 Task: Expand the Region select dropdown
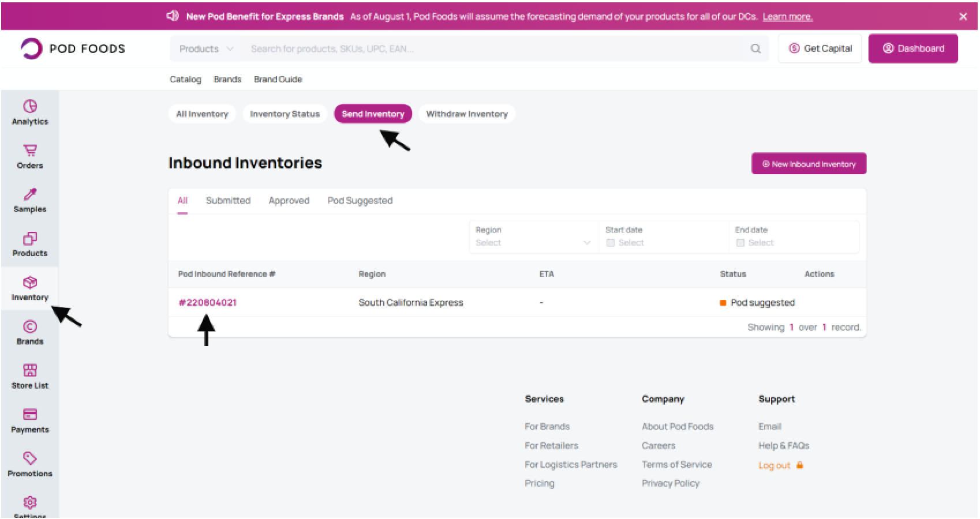tap(533, 237)
